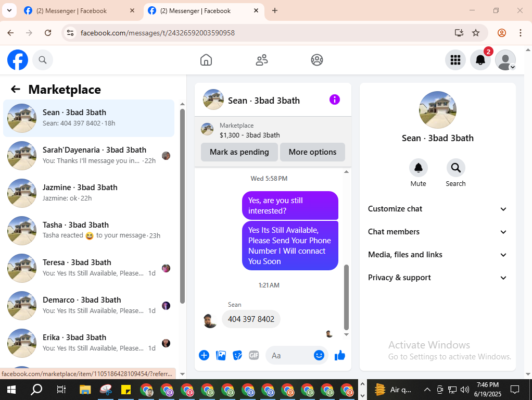Toggle conversation information purple icon
This screenshot has width=532, height=400.
pyautogui.click(x=335, y=99)
